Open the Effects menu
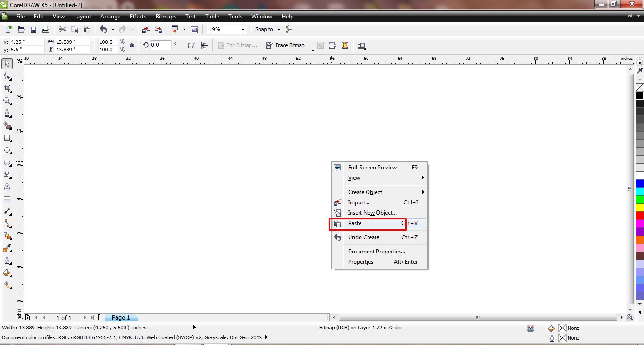 (138, 17)
